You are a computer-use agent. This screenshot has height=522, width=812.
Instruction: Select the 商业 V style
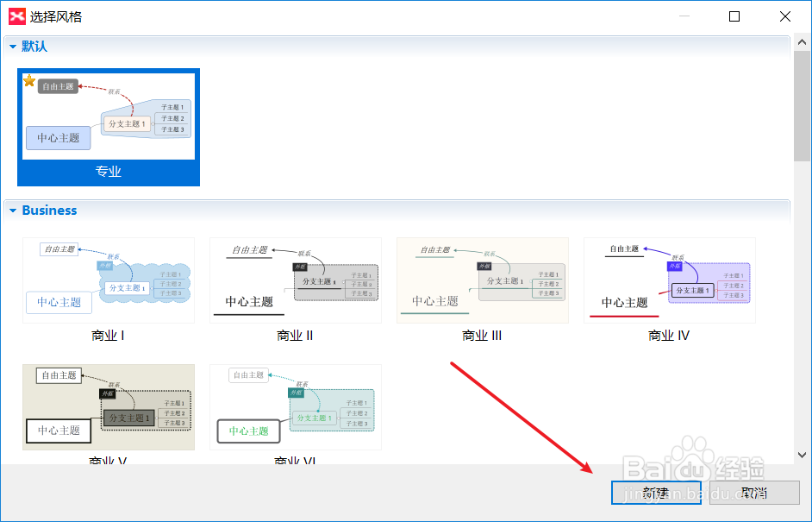point(108,406)
